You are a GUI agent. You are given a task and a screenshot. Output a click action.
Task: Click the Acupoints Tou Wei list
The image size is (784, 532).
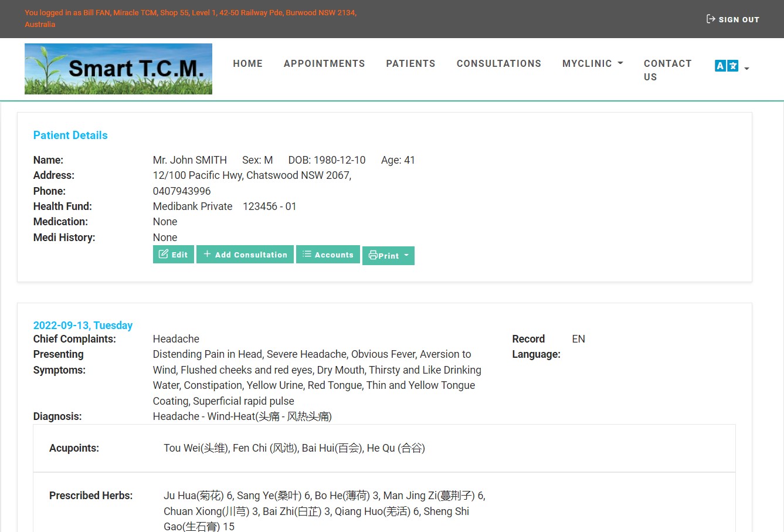click(x=294, y=448)
